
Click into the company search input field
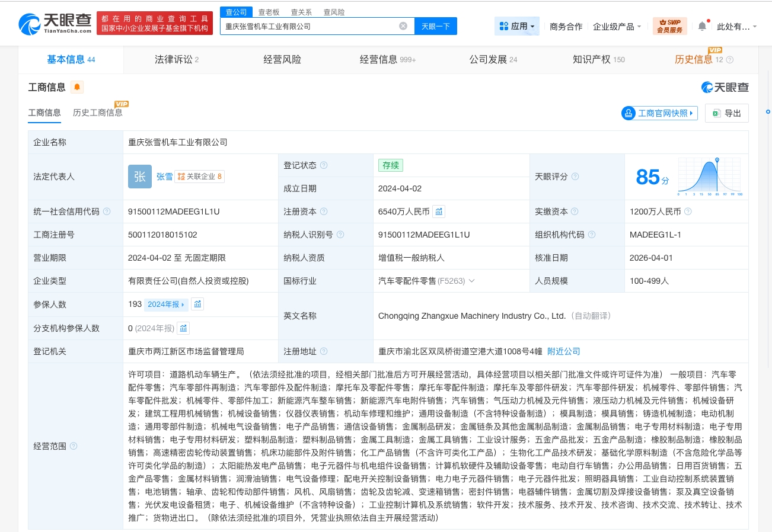pyautogui.click(x=308, y=26)
